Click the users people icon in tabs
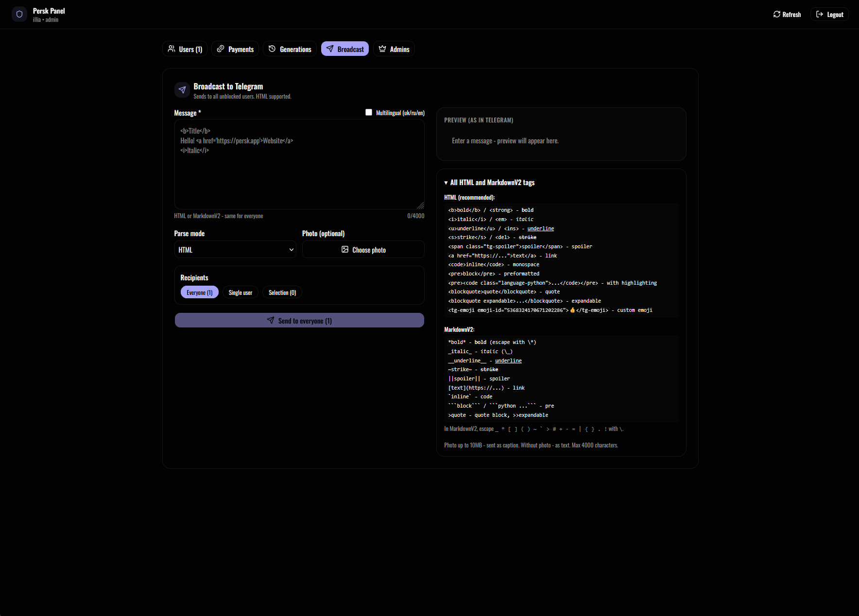The image size is (859, 616). click(x=172, y=49)
